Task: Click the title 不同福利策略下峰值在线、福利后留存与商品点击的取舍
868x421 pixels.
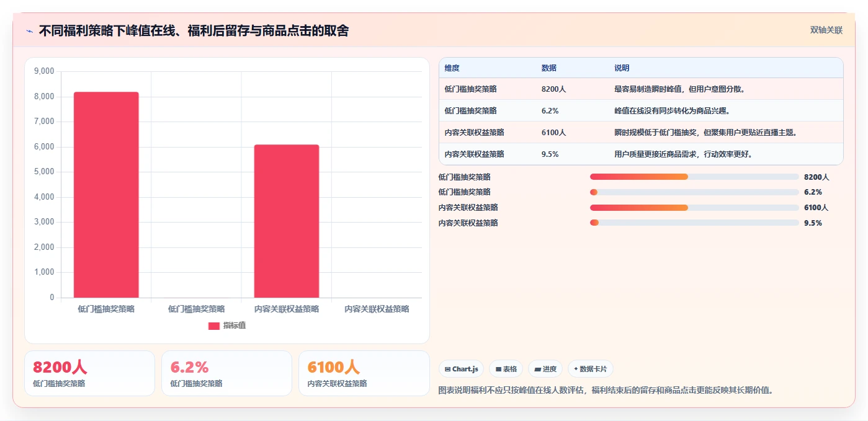Action: [194, 30]
